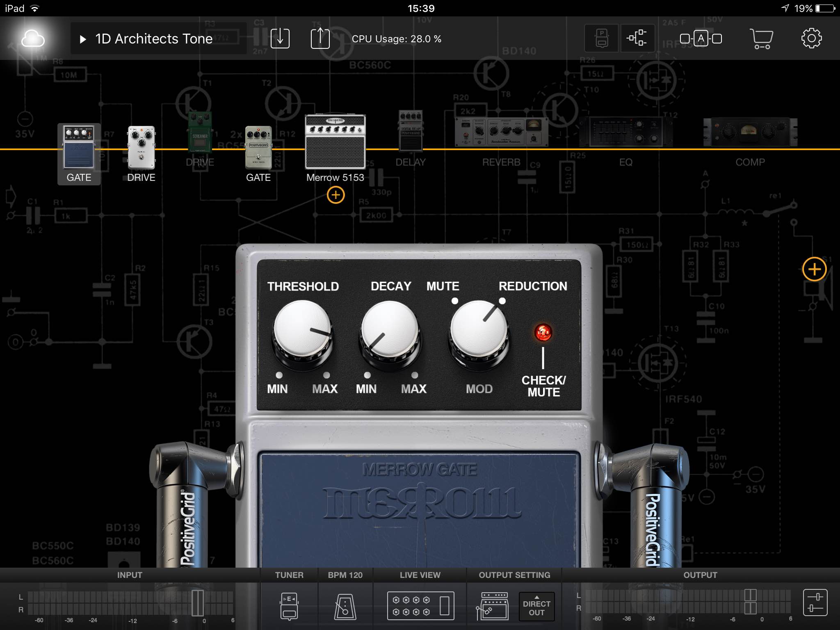Viewport: 840px width, 630px height.
Task: Click the OUTPUT SETTING label
Action: (514, 575)
